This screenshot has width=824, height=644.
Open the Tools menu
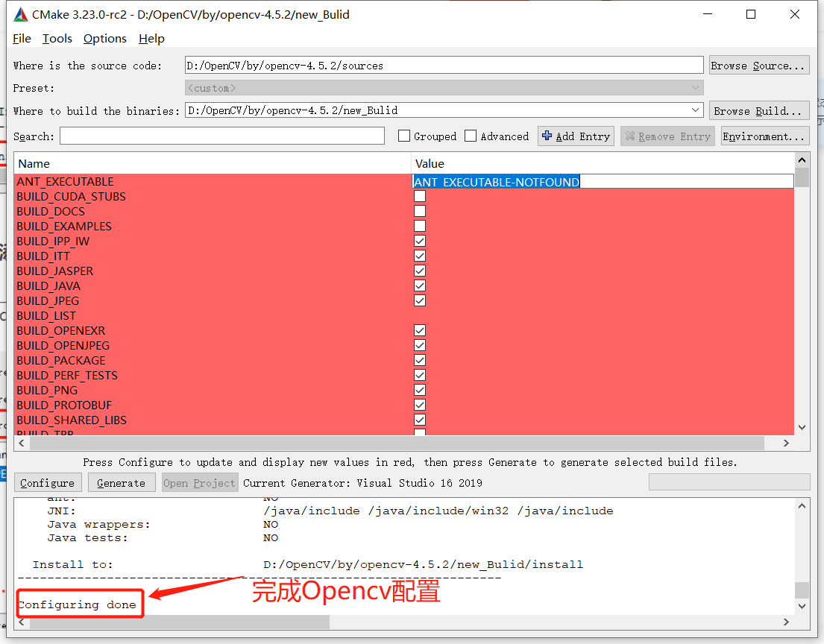point(57,38)
